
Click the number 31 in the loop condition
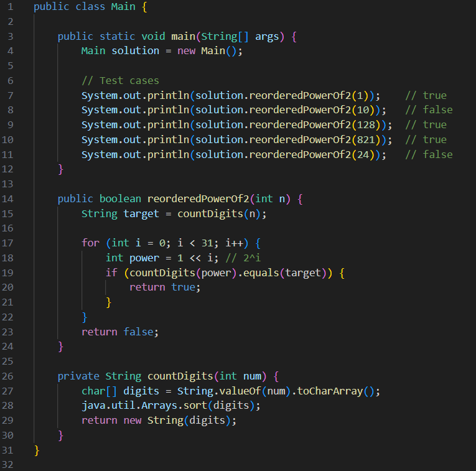tap(207, 243)
